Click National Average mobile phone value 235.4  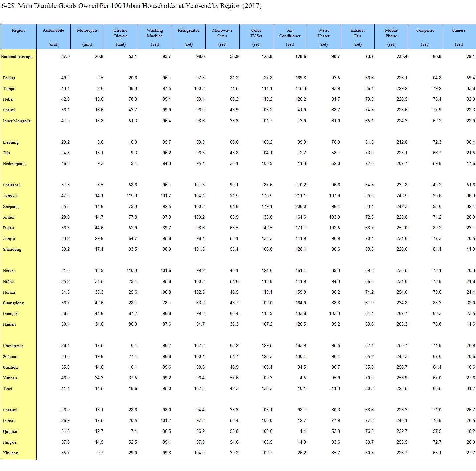click(x=402, y=57)
